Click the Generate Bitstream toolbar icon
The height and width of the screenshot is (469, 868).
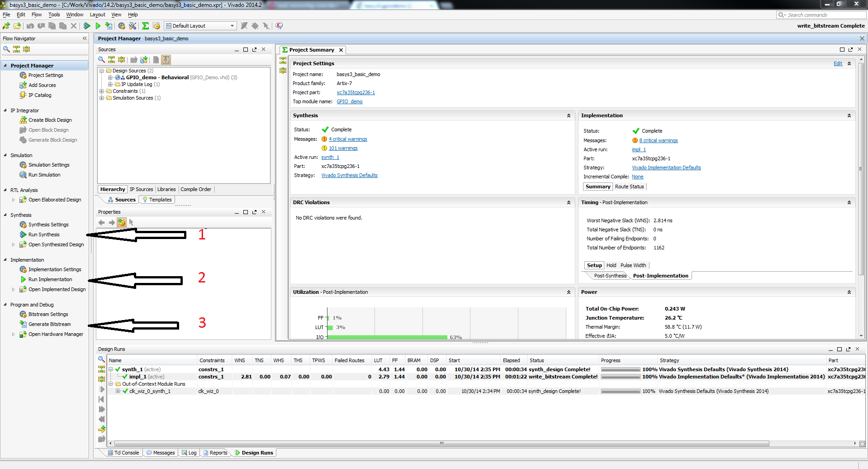[109, 26]
